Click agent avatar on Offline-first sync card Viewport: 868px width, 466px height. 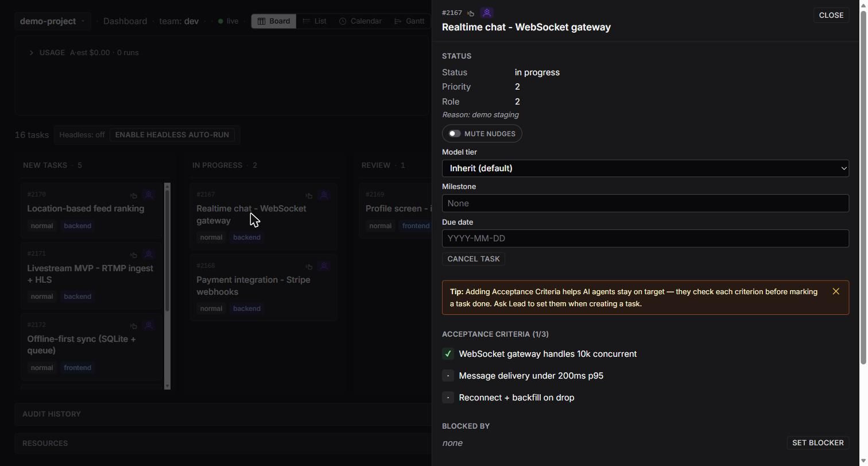(149, 325)
